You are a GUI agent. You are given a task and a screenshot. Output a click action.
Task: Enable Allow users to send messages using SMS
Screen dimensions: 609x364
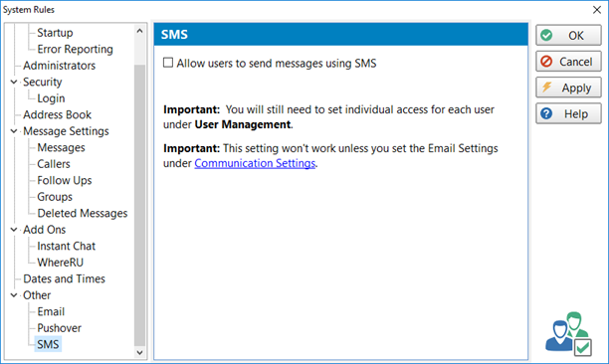pos(168,63)
